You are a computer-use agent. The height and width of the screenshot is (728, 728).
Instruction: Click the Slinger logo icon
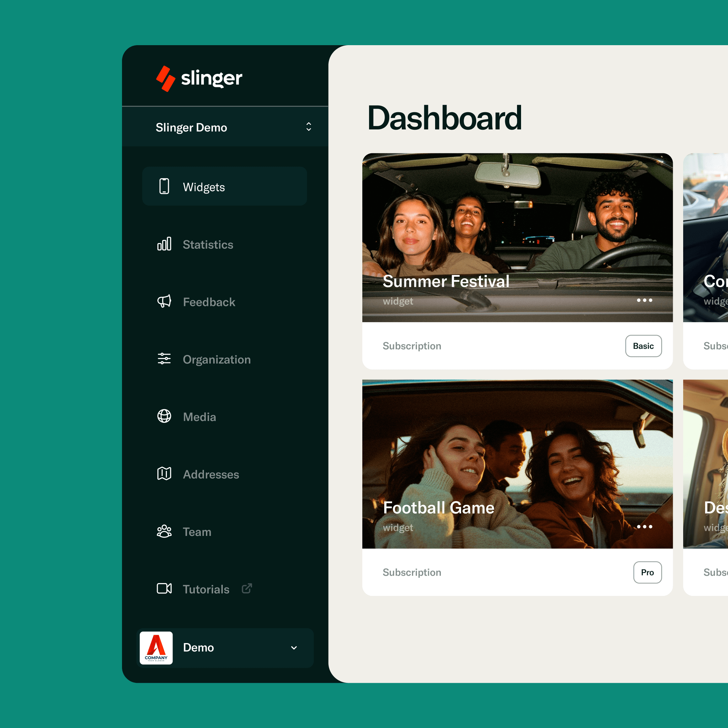[x=165, y=79]
